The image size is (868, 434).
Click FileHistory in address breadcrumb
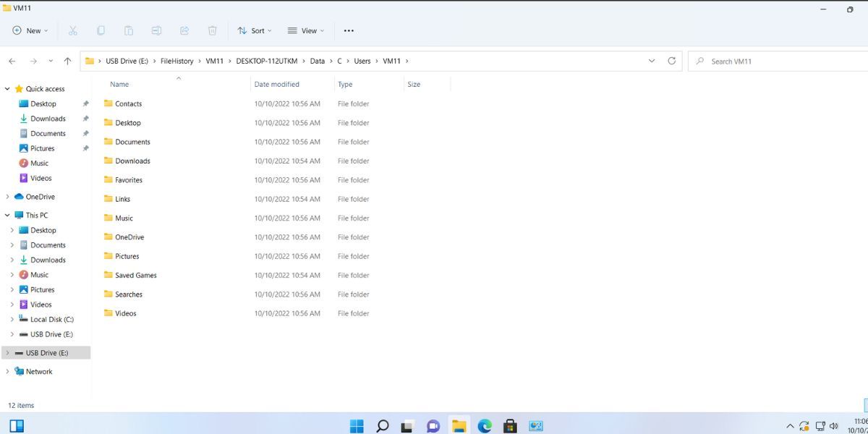176,61
